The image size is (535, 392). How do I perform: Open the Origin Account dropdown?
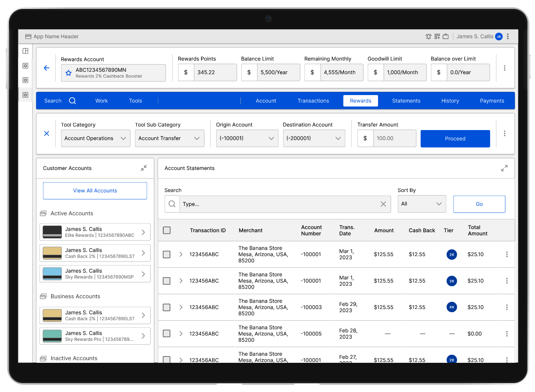click(247, 139)
